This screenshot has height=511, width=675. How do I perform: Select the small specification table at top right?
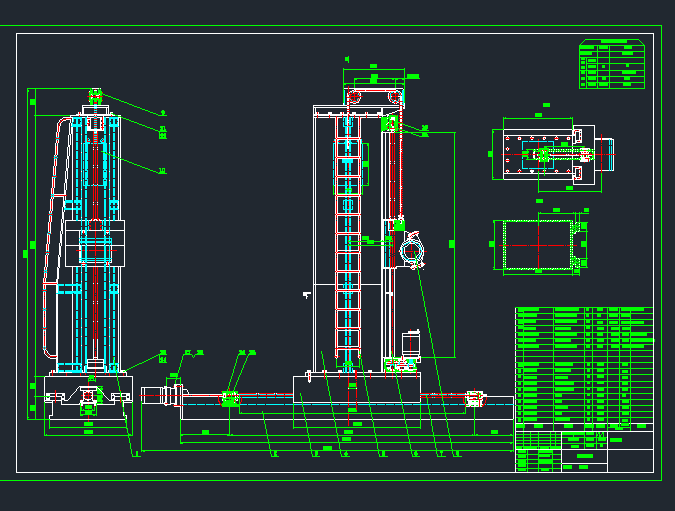click(x=611, y=64)
